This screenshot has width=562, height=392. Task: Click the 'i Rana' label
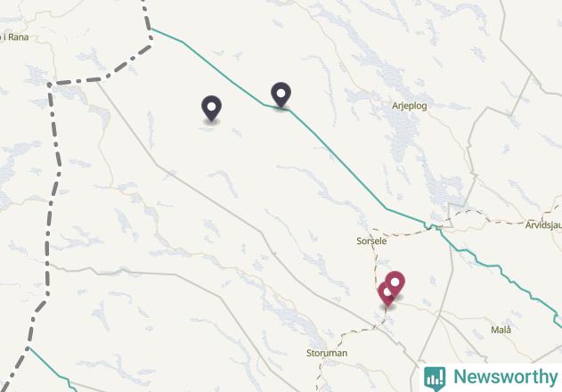pyautogui.click(x=14, y=37)
